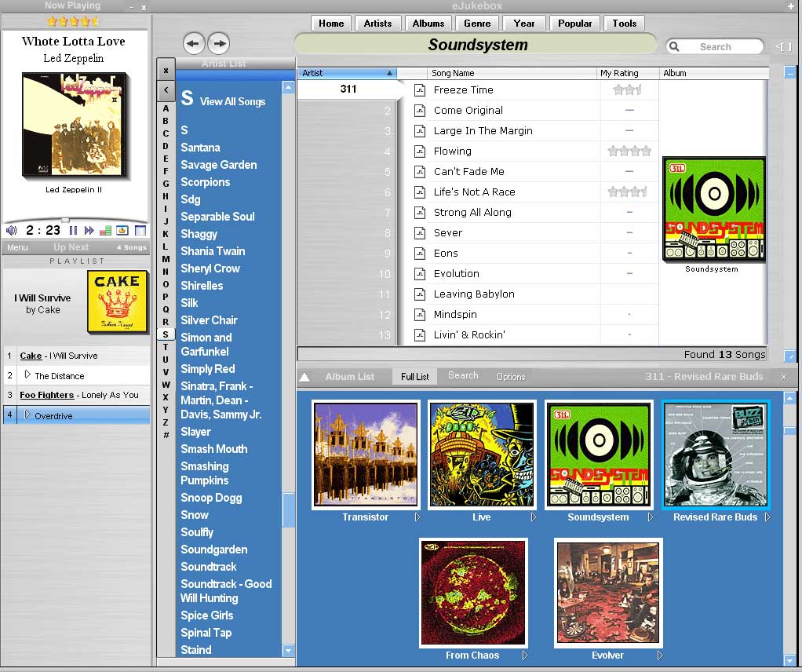This screenshot has height=672, width=802.
Task: Click the search magnifier icon
Action: pos(674,46)
